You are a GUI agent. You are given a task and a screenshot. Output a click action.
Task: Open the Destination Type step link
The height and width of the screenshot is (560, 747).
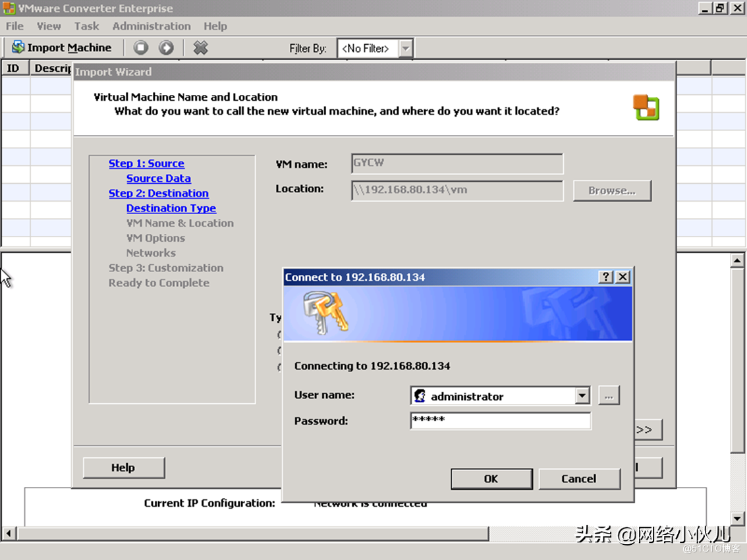[x=171, y=208]
